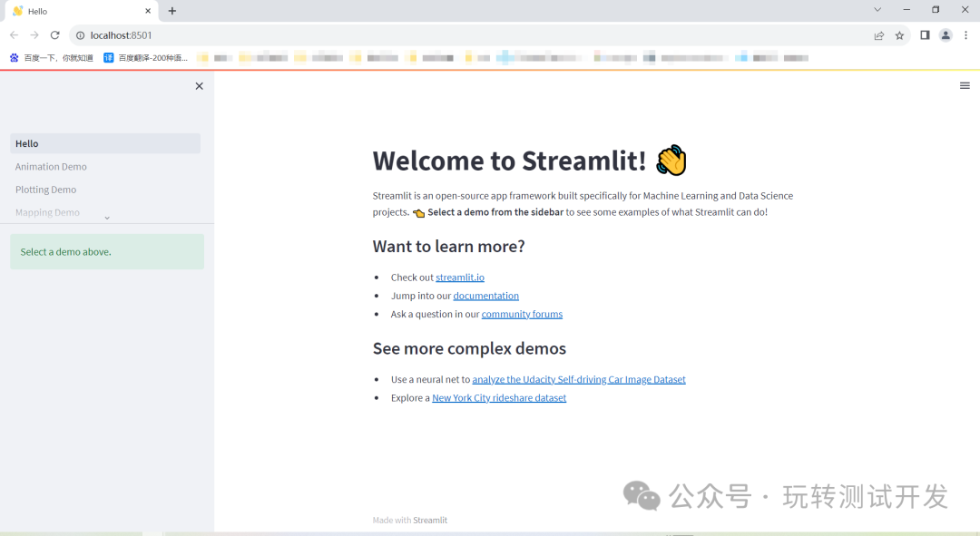Viewport: 980px width, 536px height.
Task: Click the share page icon in the address bar
Action: click(x=878, y=35)
